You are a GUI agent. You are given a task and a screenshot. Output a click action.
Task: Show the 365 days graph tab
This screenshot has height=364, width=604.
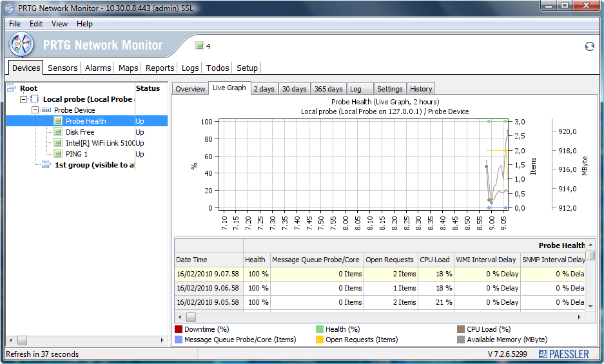[x=329, y=89]
